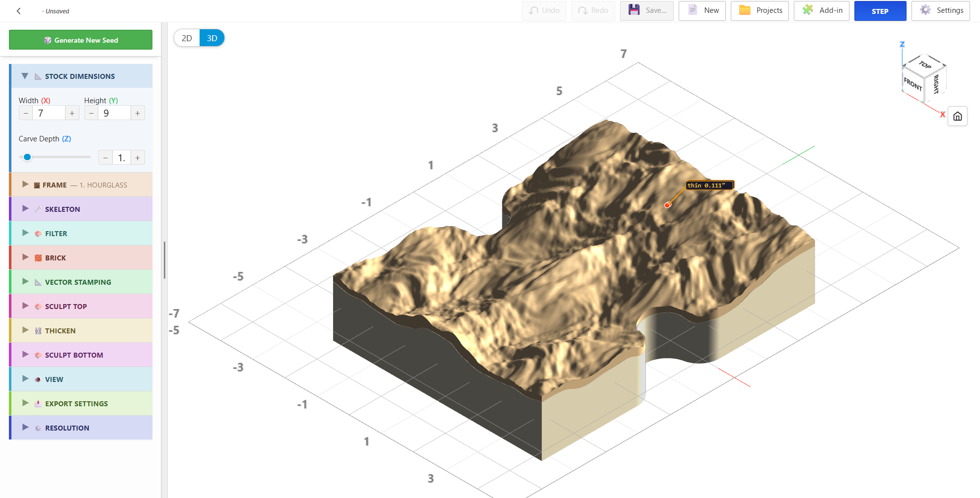Click the Vector Stamping section icon
This screenshot has height=498, width=980.
coord(38,282)
